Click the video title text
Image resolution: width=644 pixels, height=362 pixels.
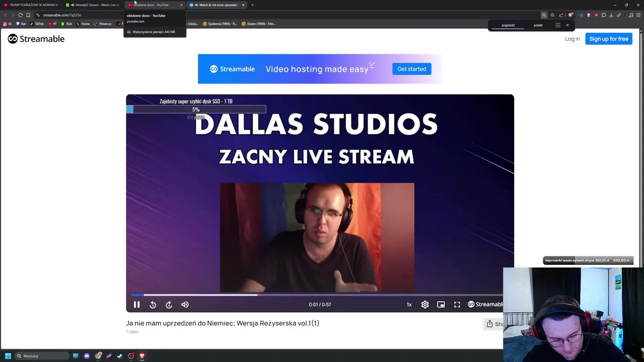[x=222, y=323]
